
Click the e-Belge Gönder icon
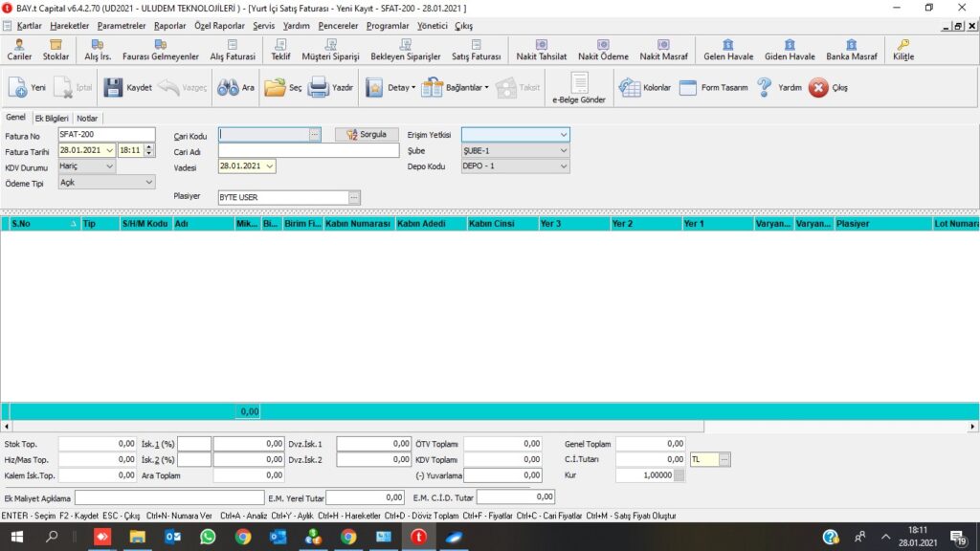pos(579,88)
